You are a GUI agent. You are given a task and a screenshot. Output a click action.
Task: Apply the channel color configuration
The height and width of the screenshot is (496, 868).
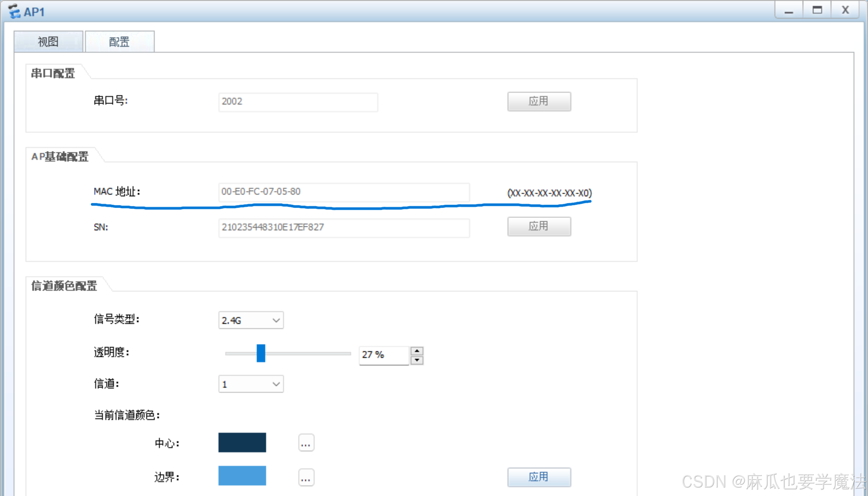click(539, 477)
